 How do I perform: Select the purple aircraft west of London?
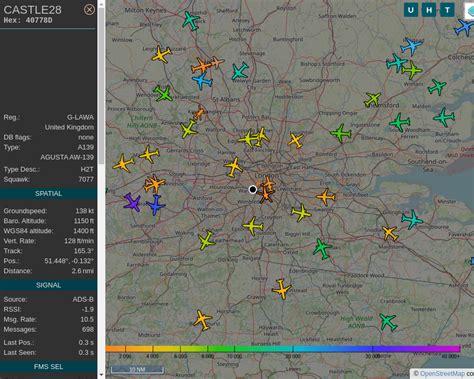coord(132,202)
